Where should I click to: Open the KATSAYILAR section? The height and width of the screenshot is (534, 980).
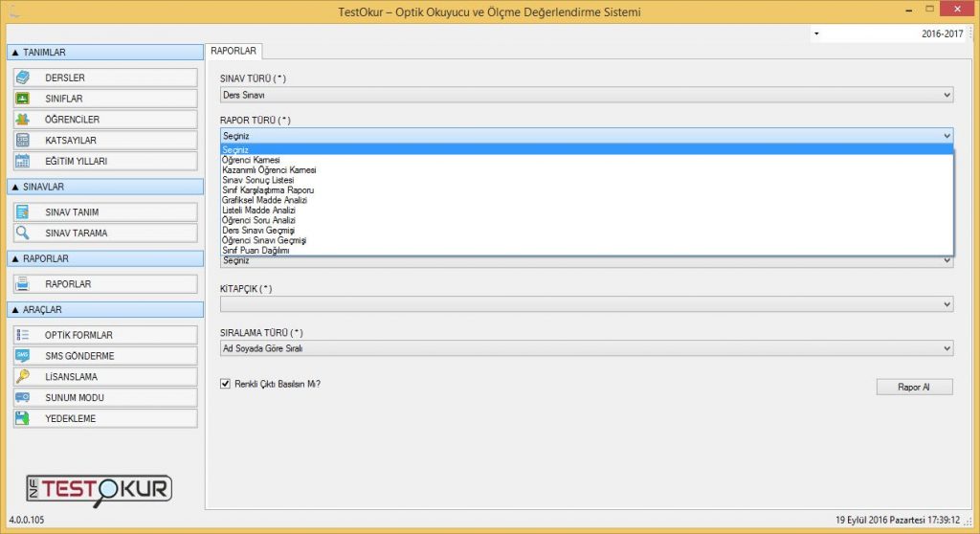coord(105,140)
